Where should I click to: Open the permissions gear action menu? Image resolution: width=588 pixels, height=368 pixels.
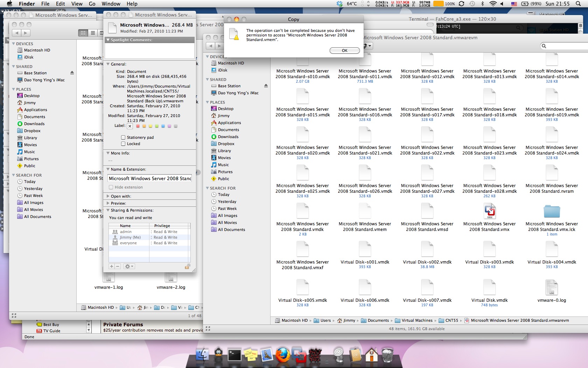[129, 266]
